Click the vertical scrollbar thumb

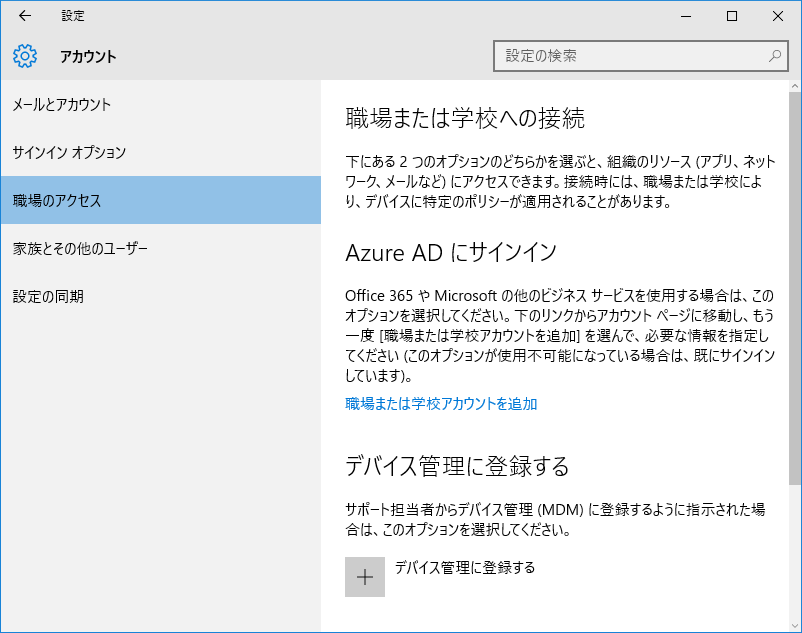[795, 288]
